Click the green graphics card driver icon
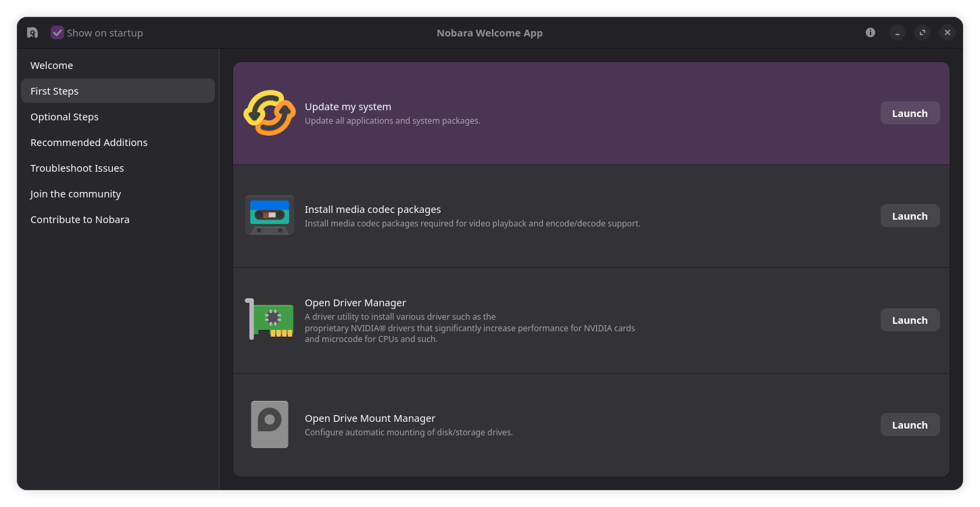The height and width of the screenshot is (507, 980). (x=270, y=319)
